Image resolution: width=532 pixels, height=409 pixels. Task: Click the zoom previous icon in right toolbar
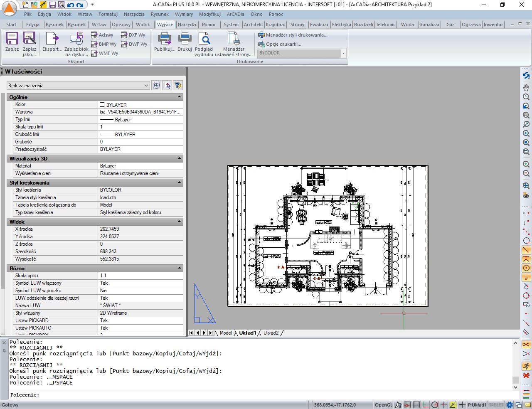[526, 106]
